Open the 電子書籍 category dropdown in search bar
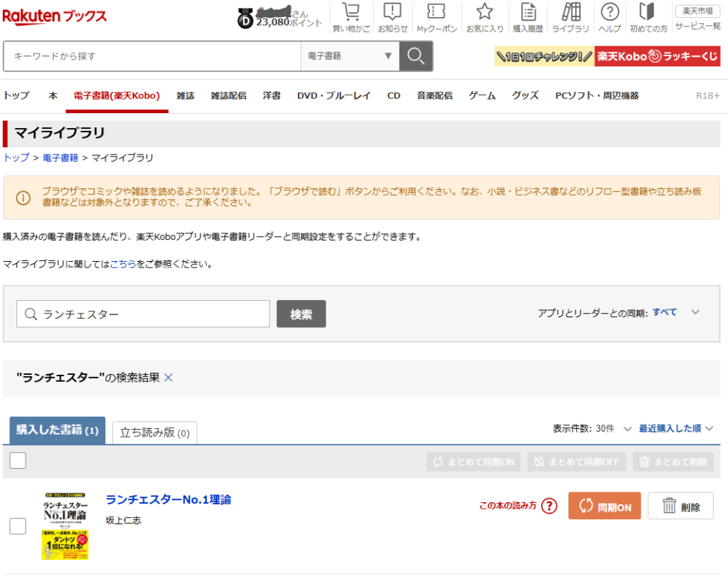Screen dimensions: 728x579 [x=350, y=56]
